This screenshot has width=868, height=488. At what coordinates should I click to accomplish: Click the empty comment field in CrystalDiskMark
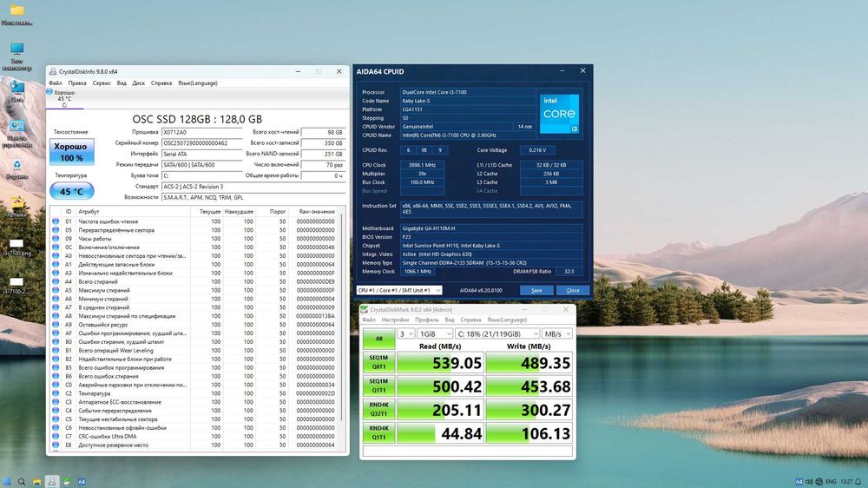[x=467, y=451]
